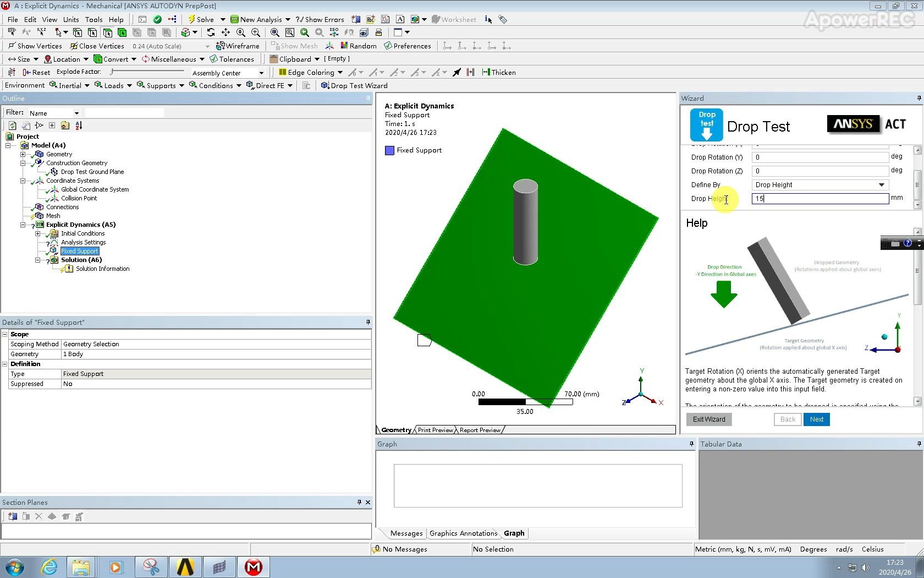Viewport: 924px width, 578px height.
Task: Toggle Show Vertices
Action: pyautogui.click(x=35, y=46)
